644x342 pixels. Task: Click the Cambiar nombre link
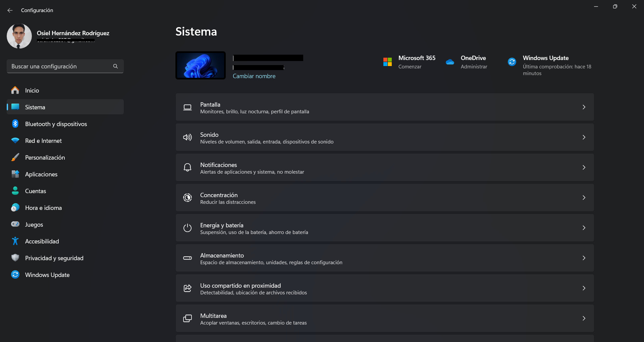[254, 76]
